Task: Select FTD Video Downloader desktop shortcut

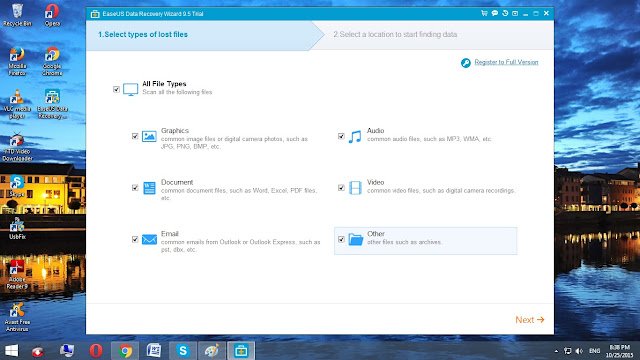Action: [17, 147]
